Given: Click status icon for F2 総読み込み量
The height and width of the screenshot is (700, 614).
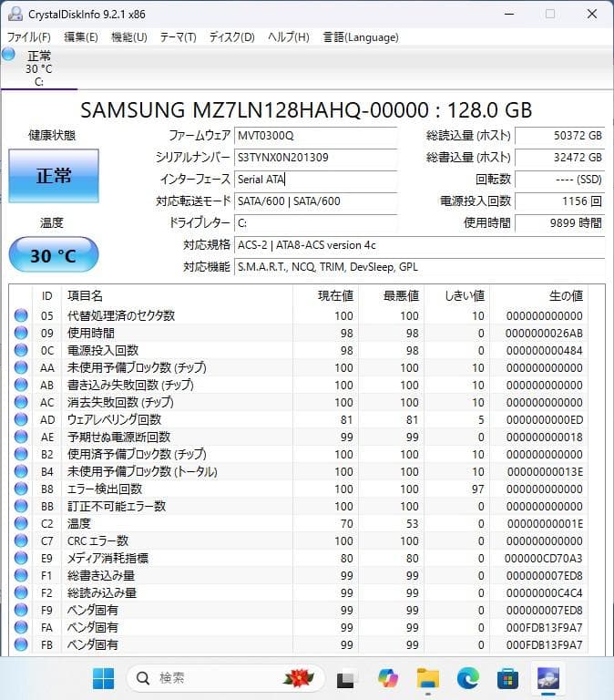Looking at the screenshot, I should [x=21, y=592].
